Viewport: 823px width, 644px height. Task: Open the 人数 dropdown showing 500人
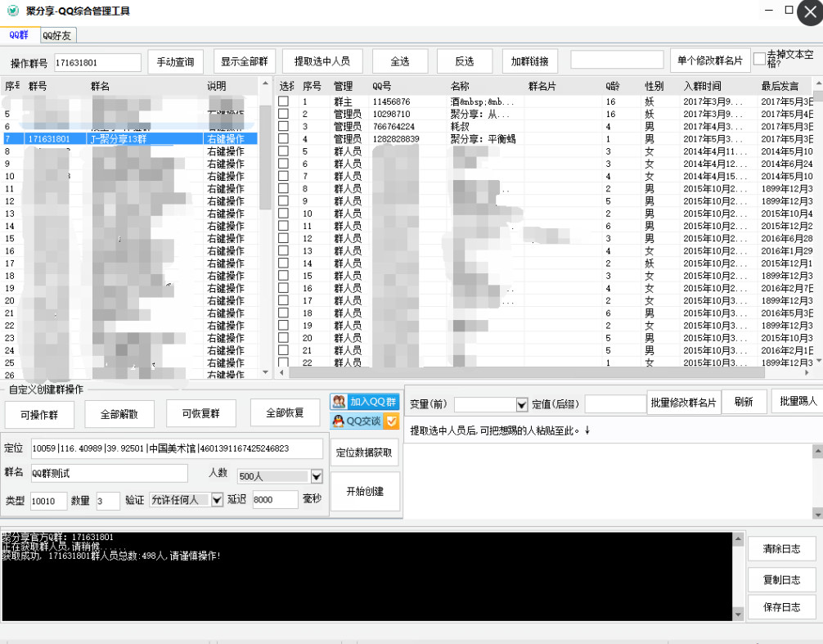click(280, 476)
